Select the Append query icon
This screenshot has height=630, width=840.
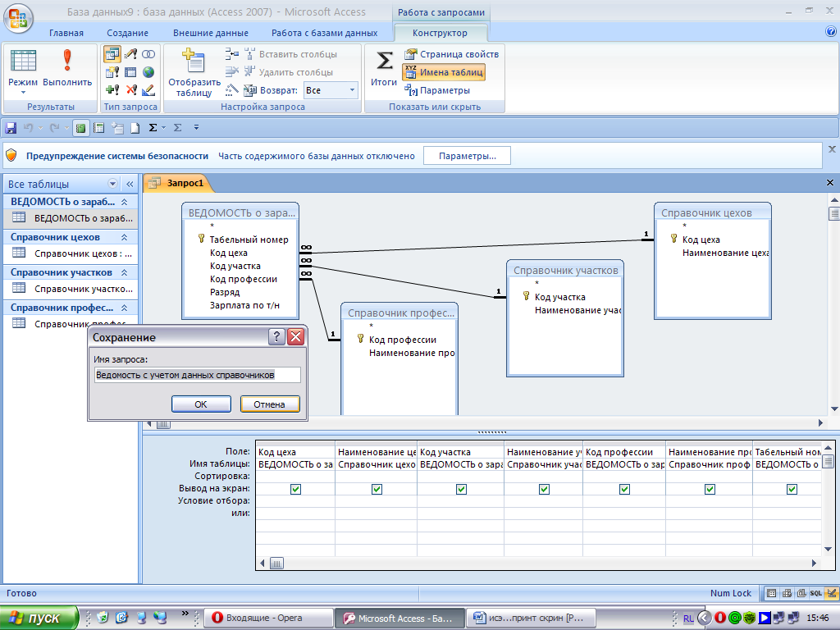(x=112, y=89)
